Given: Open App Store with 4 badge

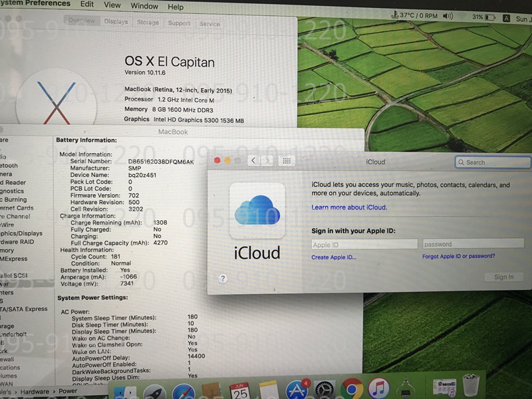Looking at the screenshot, I should [297, 390].
